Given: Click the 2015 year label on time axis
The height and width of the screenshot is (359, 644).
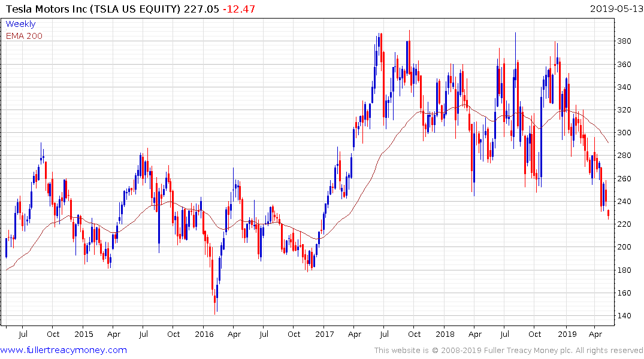Looking at the screenshot, I should 84,334.
